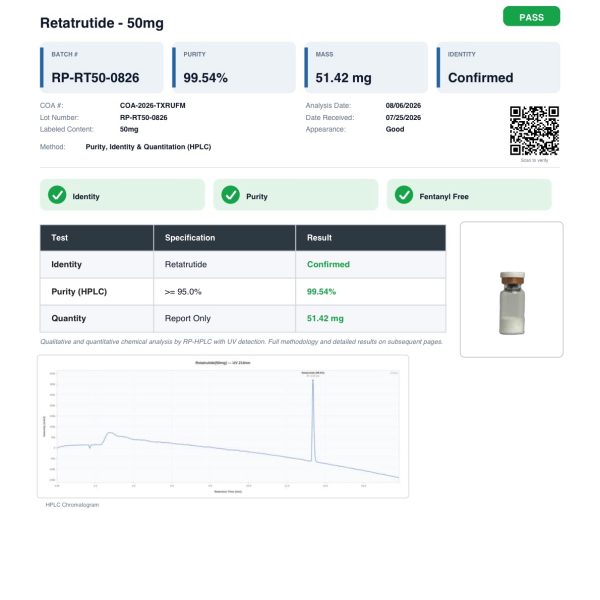Select the Purity 99.54% summary card

[x=233, y=67]
